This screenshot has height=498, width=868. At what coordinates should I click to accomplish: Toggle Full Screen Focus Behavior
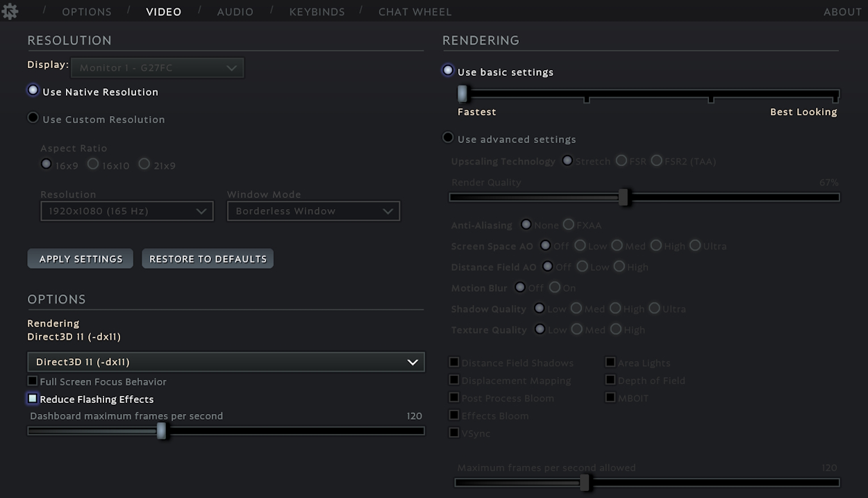click(x=32, y=381)
